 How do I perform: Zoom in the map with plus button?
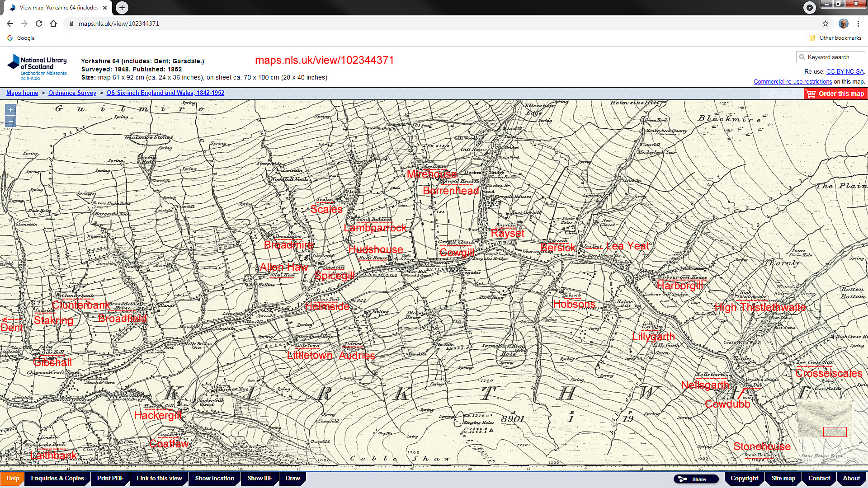(x=10, y=109)
